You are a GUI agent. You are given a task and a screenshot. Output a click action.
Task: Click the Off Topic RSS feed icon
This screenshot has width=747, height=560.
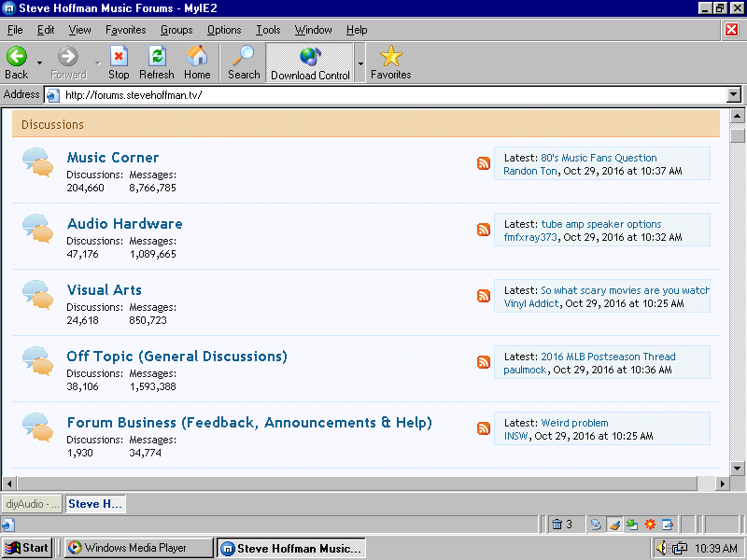pos(484,362)
